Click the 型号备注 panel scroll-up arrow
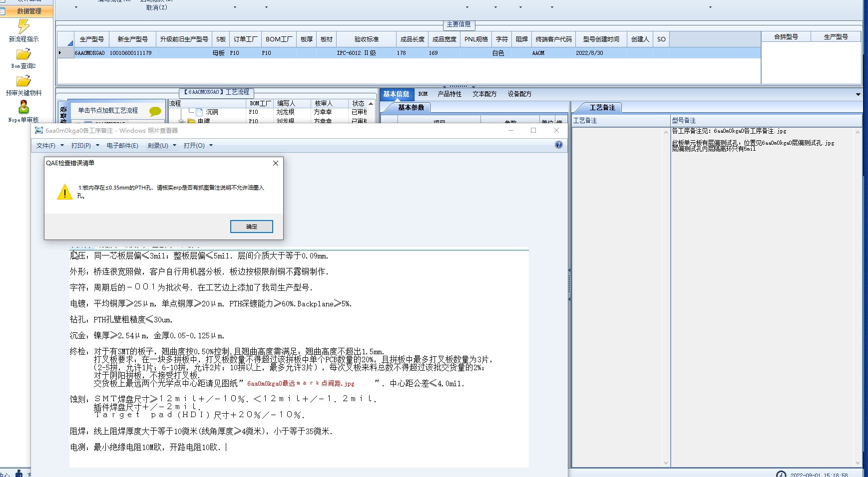This screenshot has width=868, height=477. click(858, 132)
